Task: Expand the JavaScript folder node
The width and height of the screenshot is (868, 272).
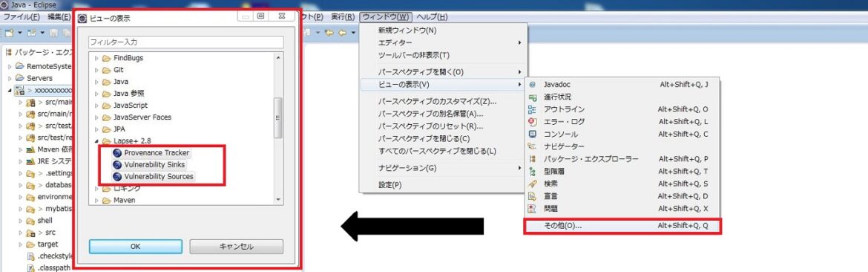Action: click(96, 106)
